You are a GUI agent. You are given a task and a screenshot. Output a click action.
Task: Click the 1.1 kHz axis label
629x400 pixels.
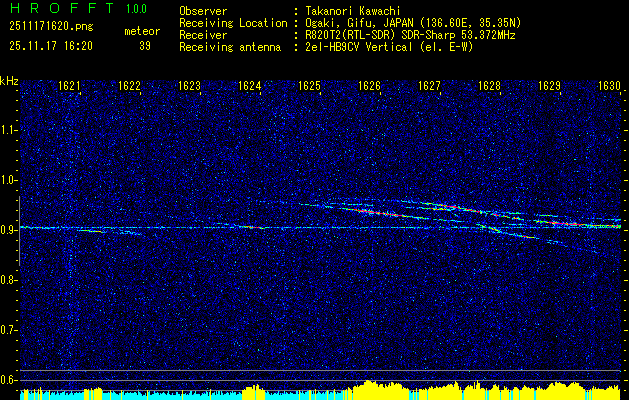coord(9,130)
